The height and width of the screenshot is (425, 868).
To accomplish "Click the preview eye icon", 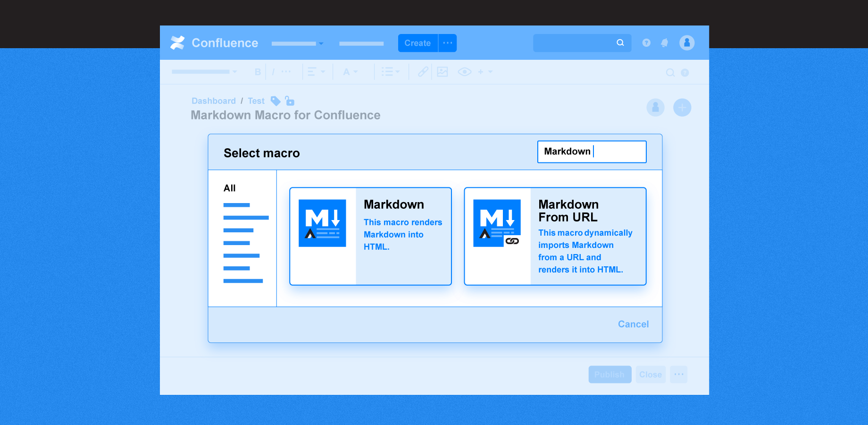I will point(464,72).
